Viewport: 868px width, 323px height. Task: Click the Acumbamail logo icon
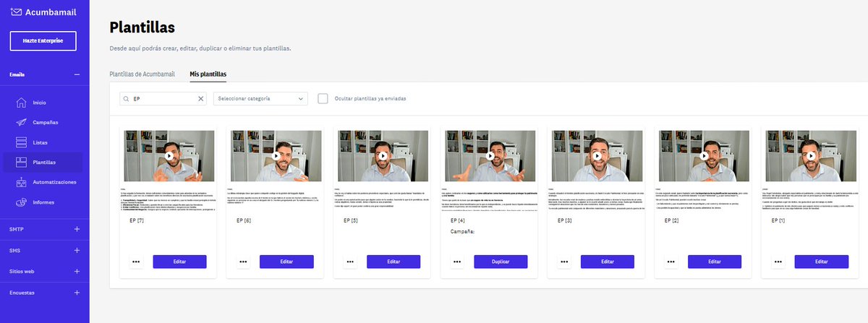(x=16, y=12)
